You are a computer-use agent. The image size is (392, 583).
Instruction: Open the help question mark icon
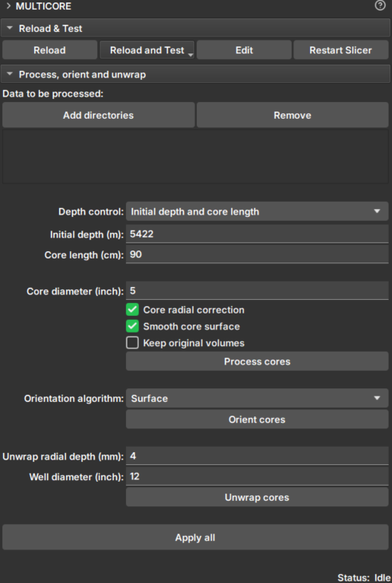click(x=380, y=6)
